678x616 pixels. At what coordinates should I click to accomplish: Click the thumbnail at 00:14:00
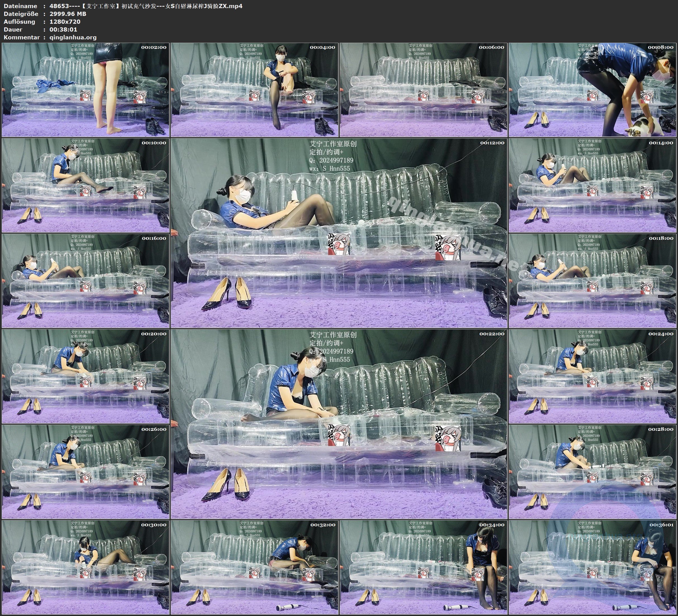[592, 185]
